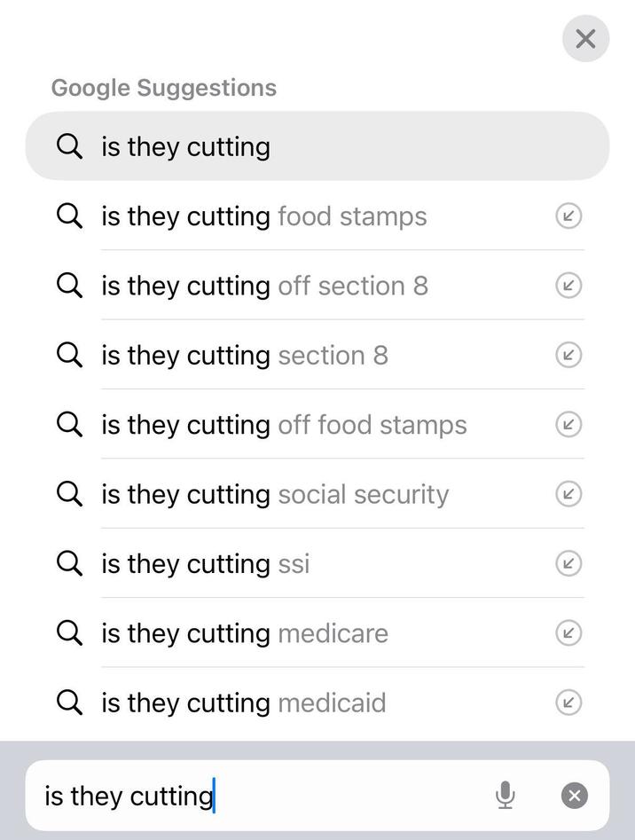Tap the magnifier icon beside 'is they cutting ssi'
This screenshot has width=635, height=840.
[x=69, y=563]
